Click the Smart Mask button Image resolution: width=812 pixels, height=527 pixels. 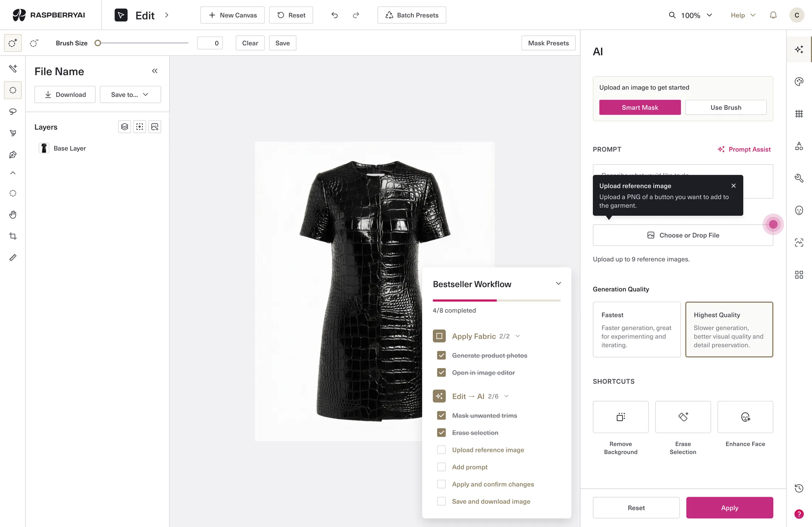(640, 107)
